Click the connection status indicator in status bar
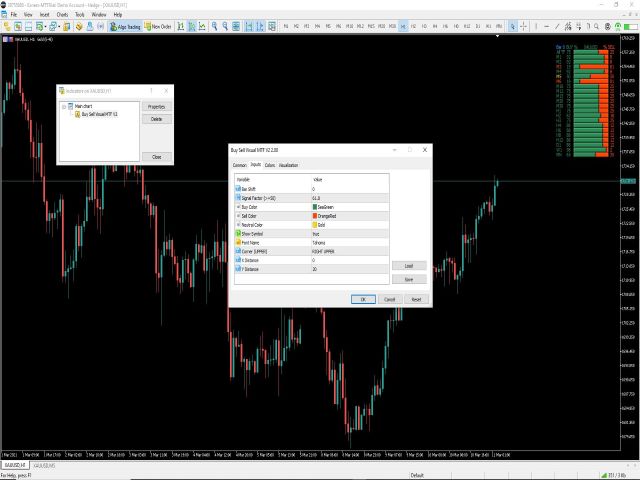 (x=614, y=476)
